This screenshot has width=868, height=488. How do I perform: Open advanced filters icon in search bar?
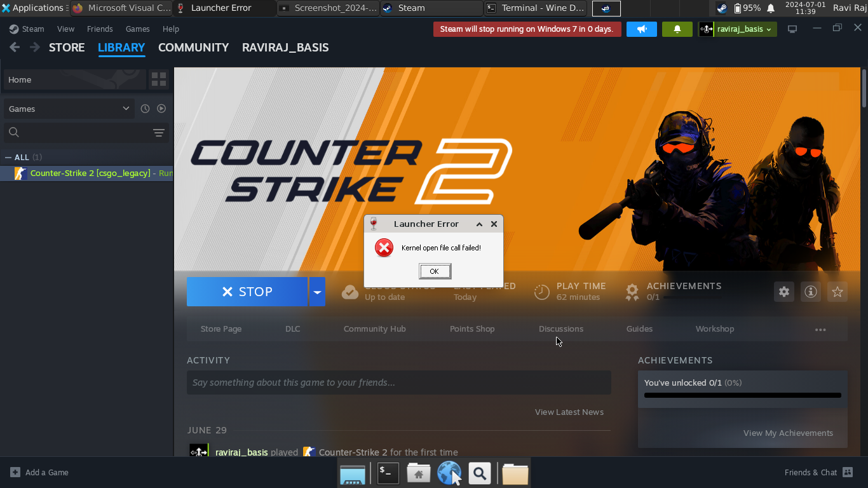click(x=159, y=133)
